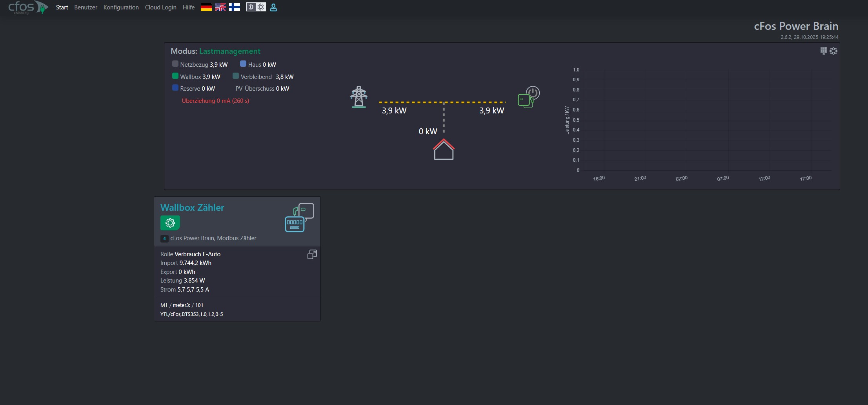Open dashboard settings gear in mode panel
868x405 pixels.
(833, 51)
